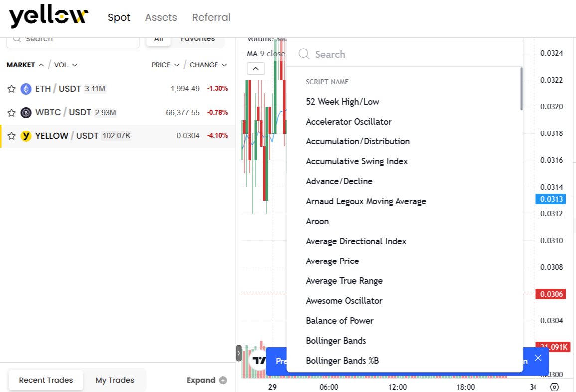Click the WBTC coin icon
The image size is (576, 392).
click(x=26, y=112)
